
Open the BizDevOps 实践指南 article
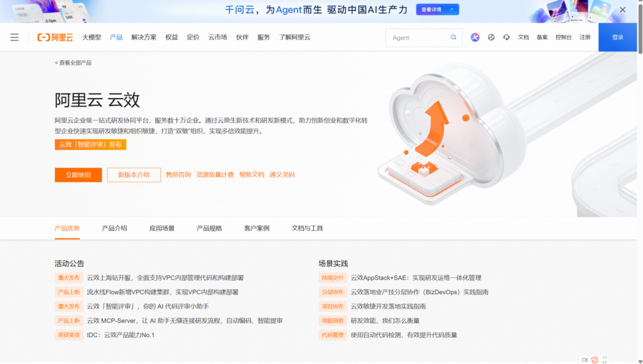(419, 292)
